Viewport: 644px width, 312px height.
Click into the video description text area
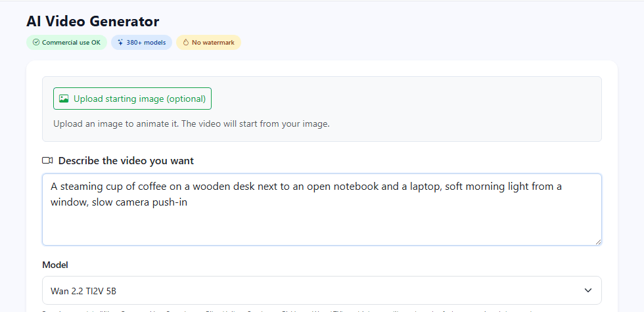(x=321, y=210)
